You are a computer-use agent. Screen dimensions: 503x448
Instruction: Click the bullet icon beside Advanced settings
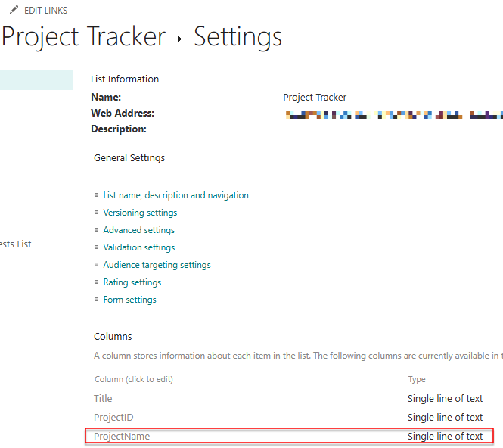96,230
